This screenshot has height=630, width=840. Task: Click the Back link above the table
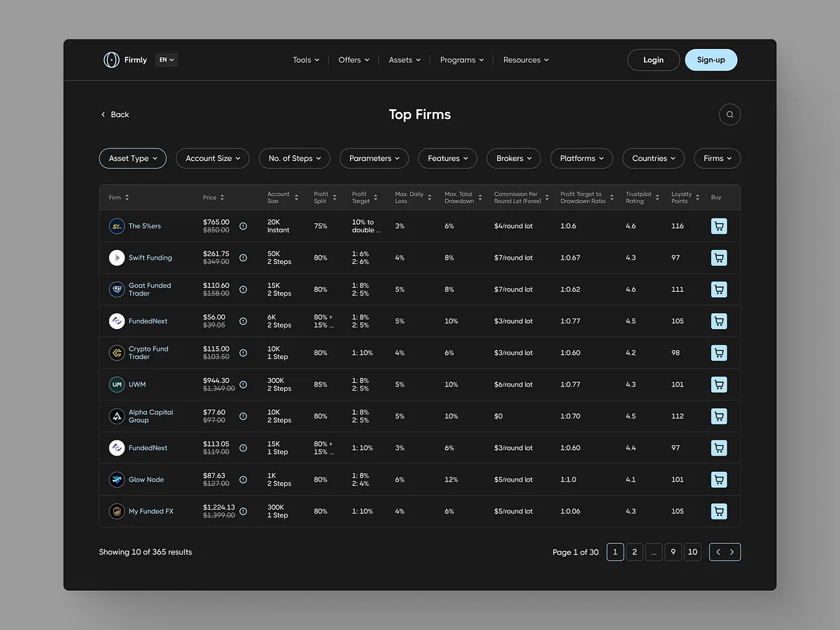click(x=114, y=114)
